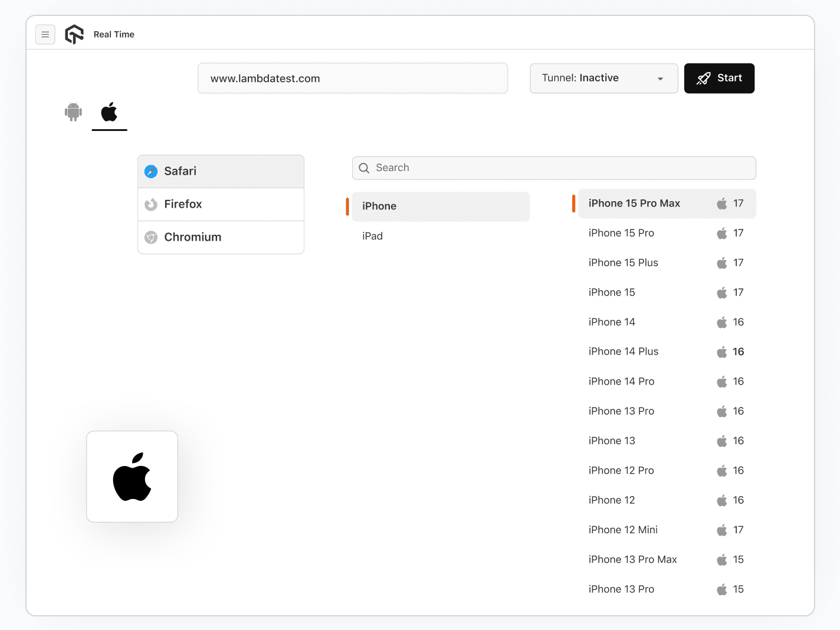The width and height of the screenshot is (840, 630).
Task: Click the Chromium browser icon
Action: pos(151,237)
